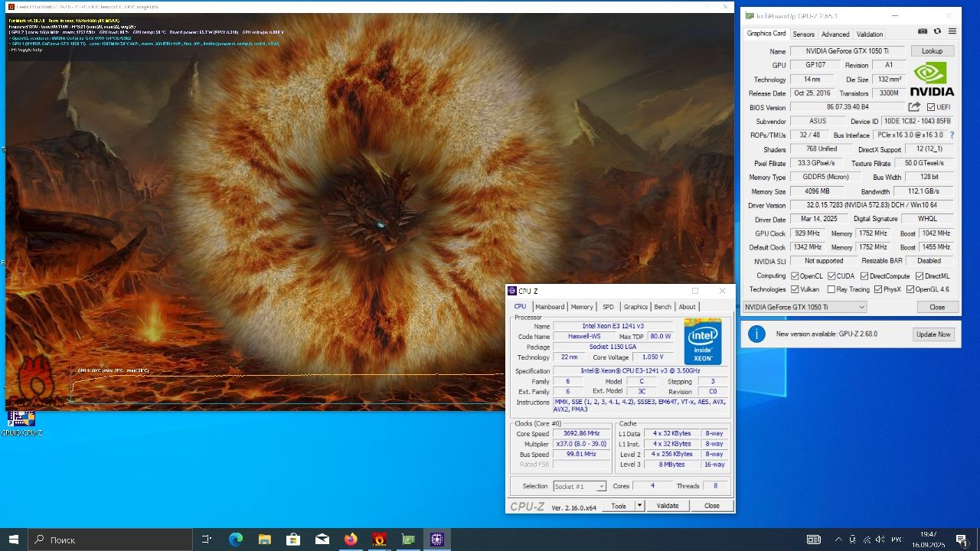Open the CPU-Z Socket #1 selection dropdown
This screenshot has height=551, width=980.
point(580,486)
